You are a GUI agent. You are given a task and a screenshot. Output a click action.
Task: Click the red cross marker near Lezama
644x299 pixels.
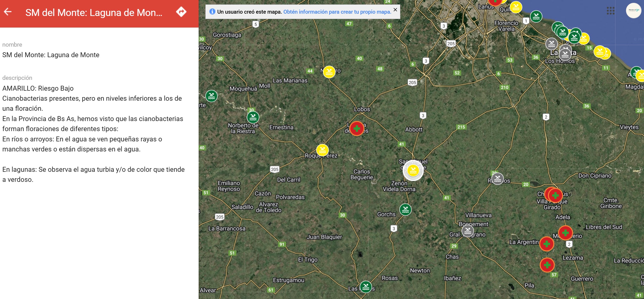tap(547, 265)
